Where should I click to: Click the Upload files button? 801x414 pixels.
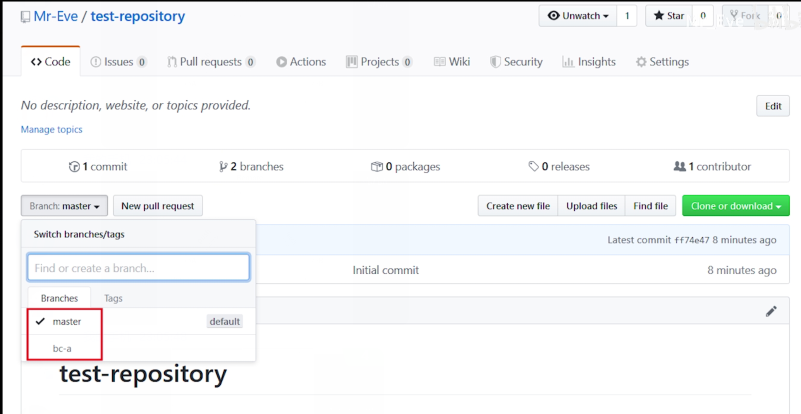pos(592,206)
